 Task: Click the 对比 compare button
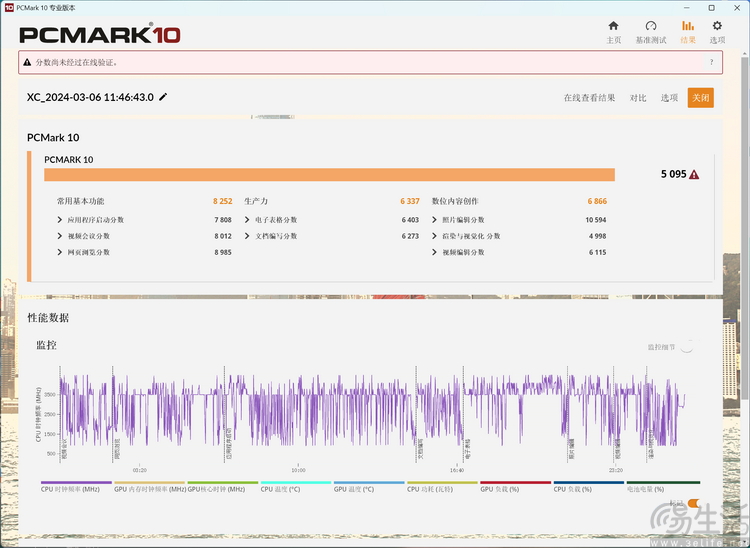[x=638, y=98]
